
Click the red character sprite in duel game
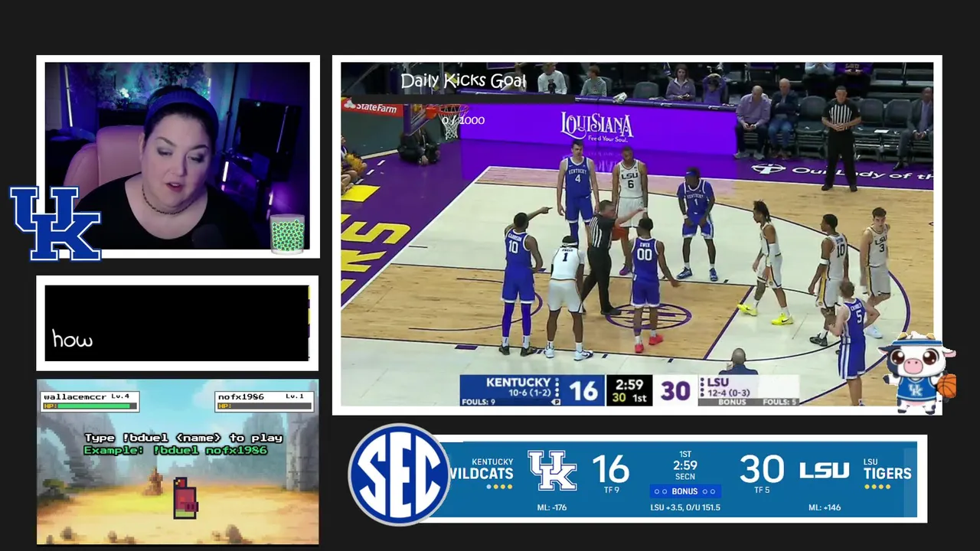coord(185,498)
